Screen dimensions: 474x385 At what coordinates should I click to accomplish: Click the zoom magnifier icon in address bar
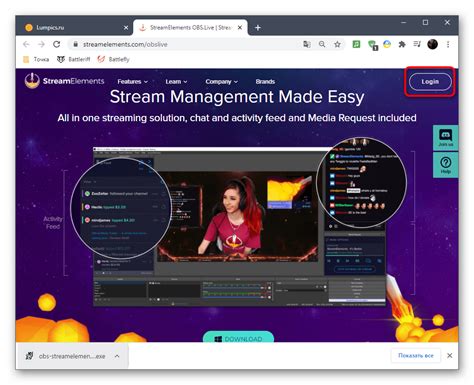[322, 44]
